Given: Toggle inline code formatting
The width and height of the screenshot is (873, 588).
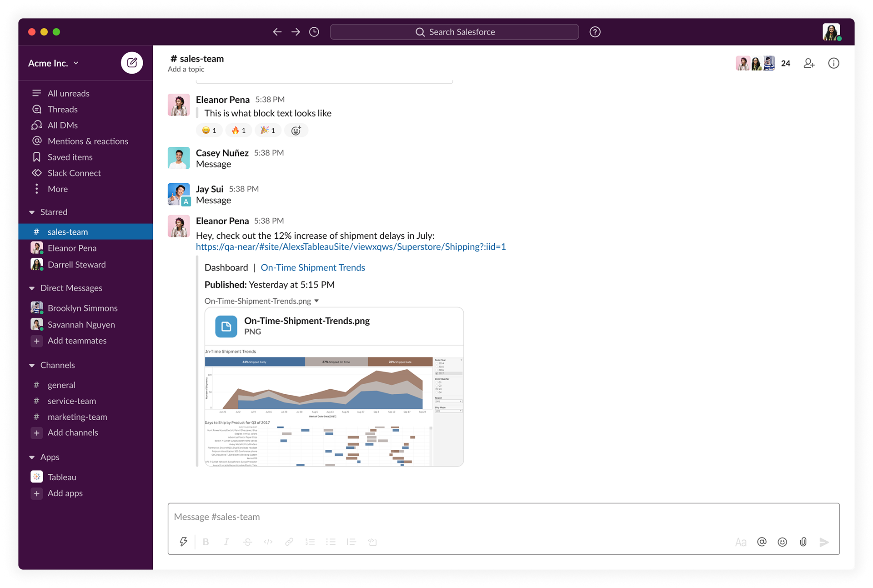Looking at the screenshot, I should click(x=268, y=542).
